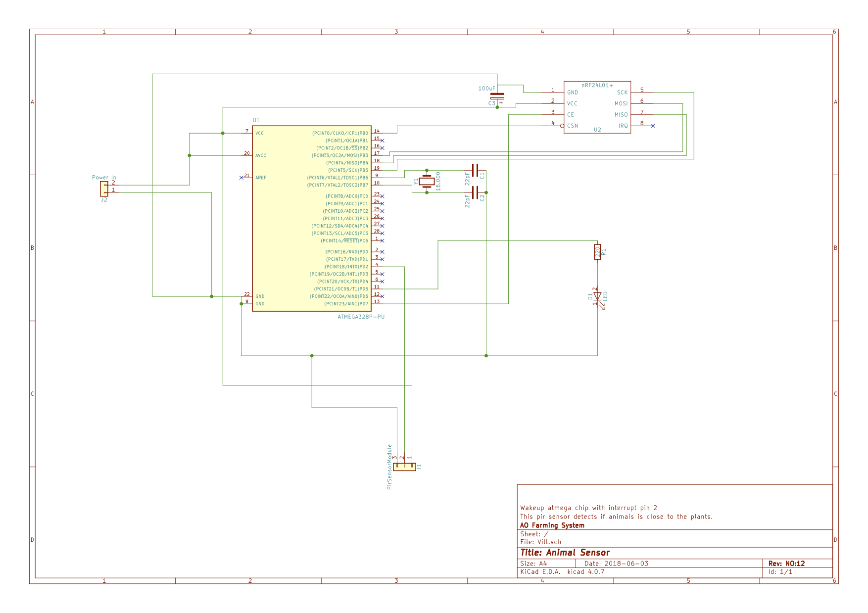This screenshot has width=868, height=613.
Task: Click the (PCINT18/INT0)PD2 pin label
Action: (x=346, y=267)
